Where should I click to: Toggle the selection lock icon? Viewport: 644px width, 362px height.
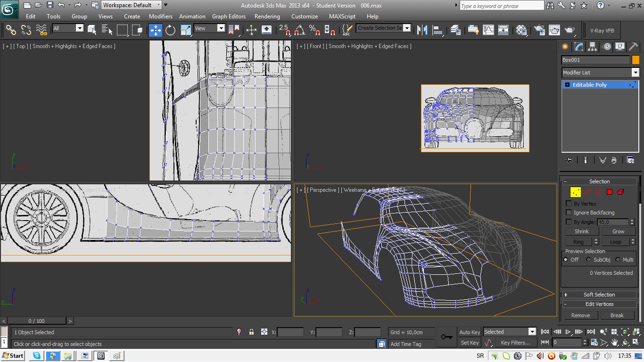pos(251,332)
